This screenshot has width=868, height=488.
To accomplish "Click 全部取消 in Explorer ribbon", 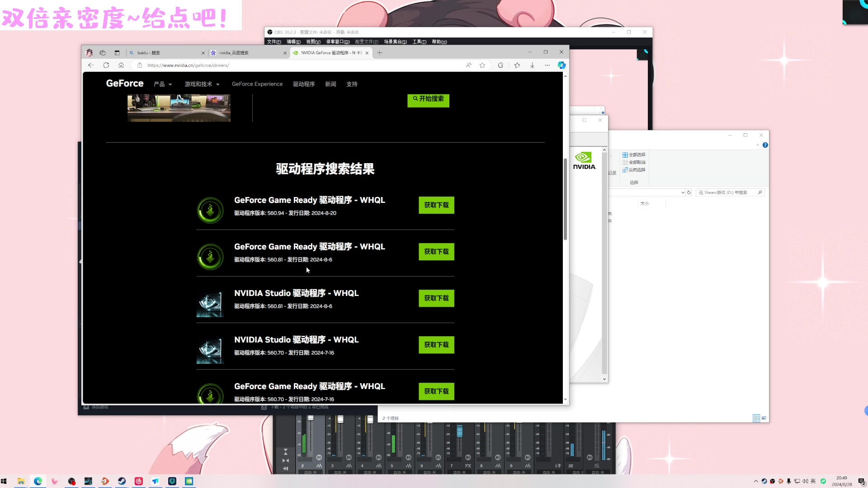I will (634, 162).
